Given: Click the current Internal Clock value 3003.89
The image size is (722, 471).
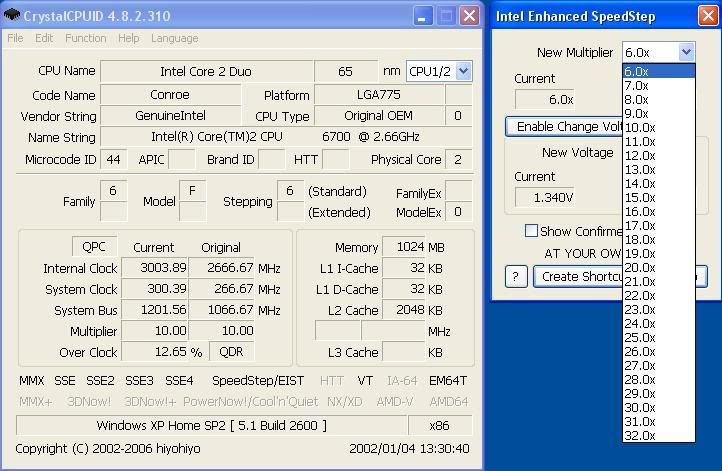Looking at the screenshot, I should (x=154, y=267).
